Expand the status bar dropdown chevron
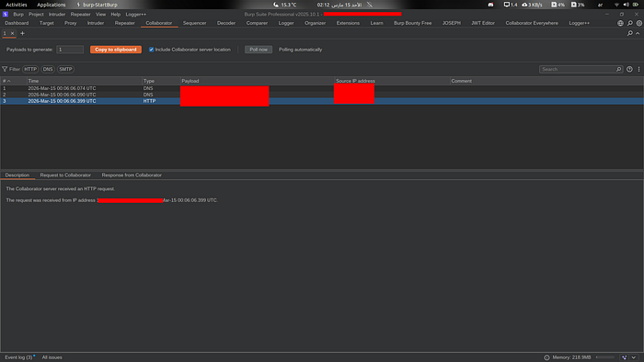This screenshot has width=644, height=362. click(x=634, y=357)
